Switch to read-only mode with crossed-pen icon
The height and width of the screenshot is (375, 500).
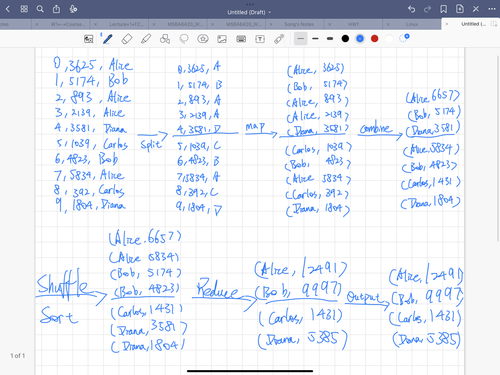(x=476, y=9)
